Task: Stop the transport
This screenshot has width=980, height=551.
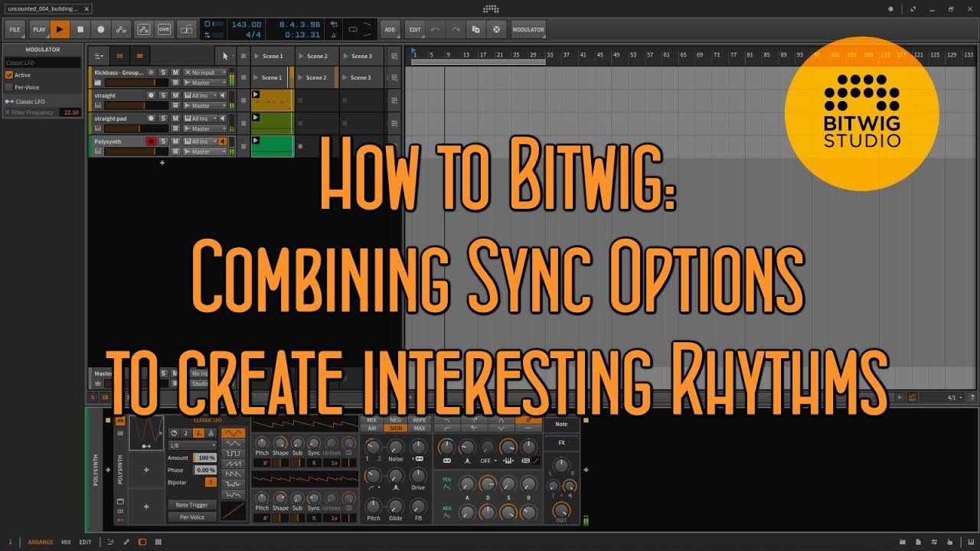Action: click(80, 29)
